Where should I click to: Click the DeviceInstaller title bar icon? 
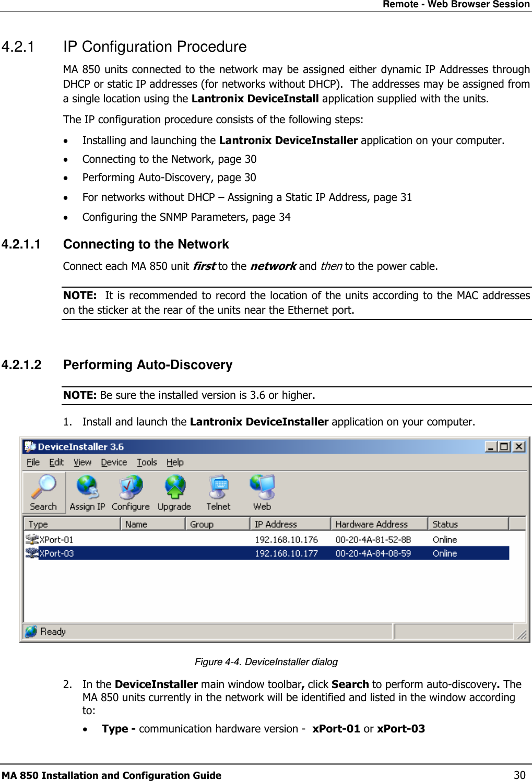(x=30, y=446)
